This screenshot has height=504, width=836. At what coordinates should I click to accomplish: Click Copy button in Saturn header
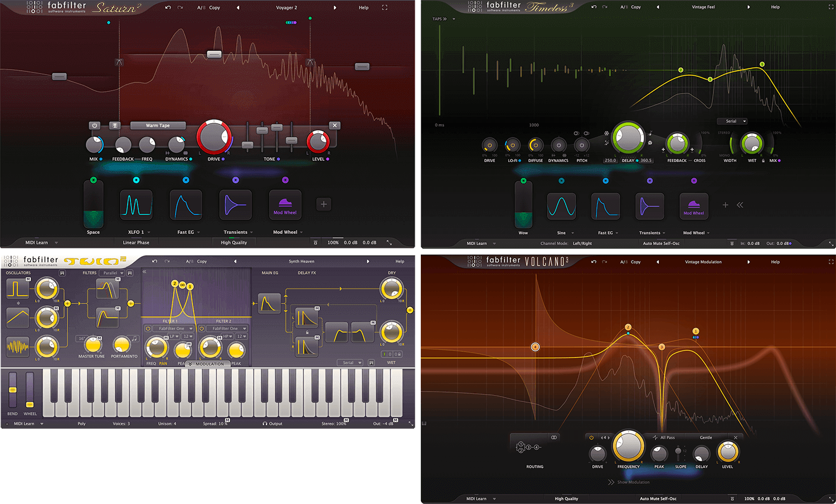click(x=215, y=8)
